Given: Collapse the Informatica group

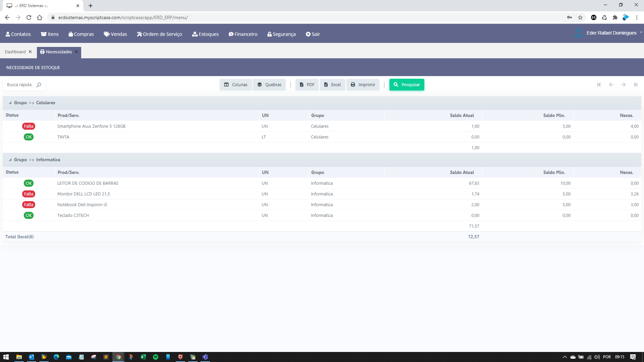Looking at the screenshot, I should (10, 160).
